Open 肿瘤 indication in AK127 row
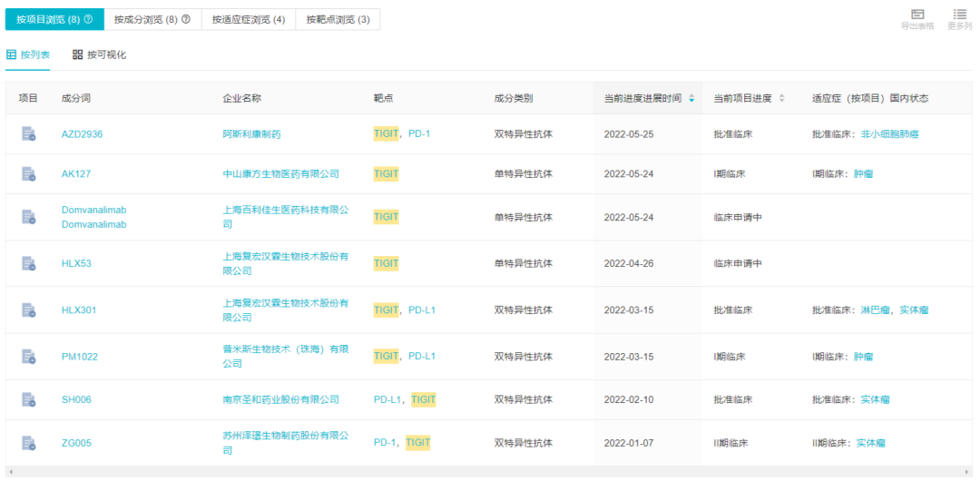Screen dimensions: 980x481 click(x=864, y=174)
